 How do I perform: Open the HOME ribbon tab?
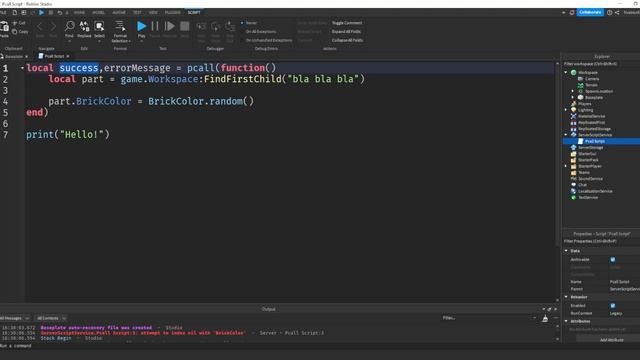coord(79,13)
